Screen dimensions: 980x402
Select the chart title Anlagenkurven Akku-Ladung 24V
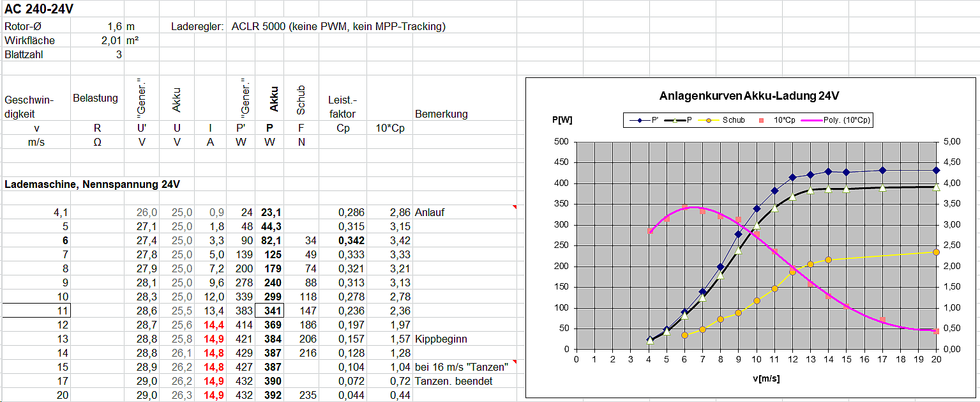point(749,97)
